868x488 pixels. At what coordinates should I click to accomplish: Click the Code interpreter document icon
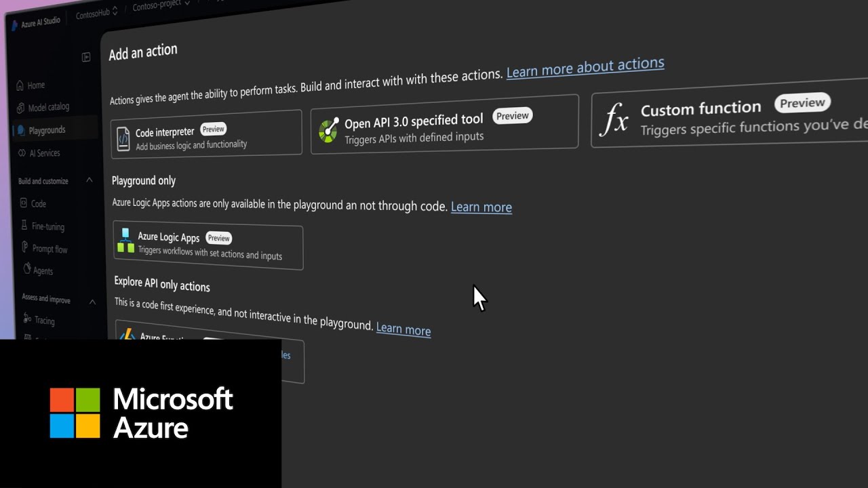click(123, 139)
